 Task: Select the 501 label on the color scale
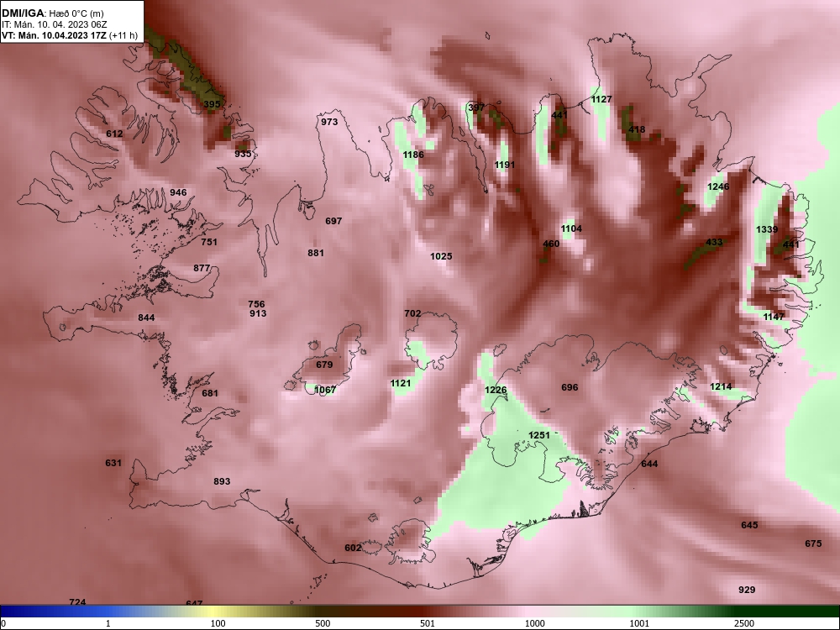coord(428,623)
